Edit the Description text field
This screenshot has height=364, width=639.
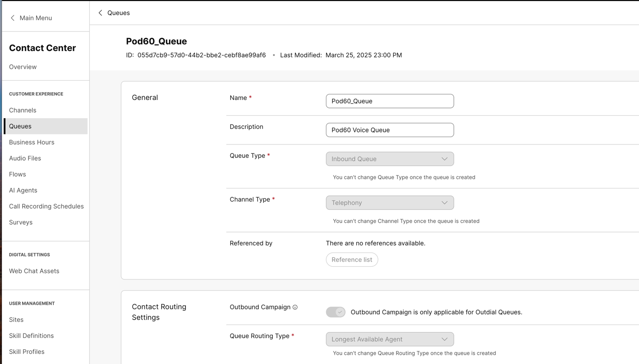(389, 130)
